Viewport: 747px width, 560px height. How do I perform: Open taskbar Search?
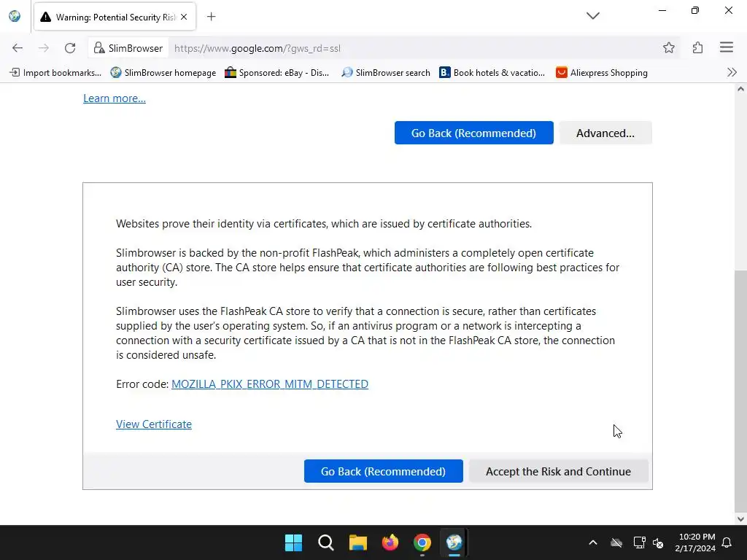click(326, 542)
